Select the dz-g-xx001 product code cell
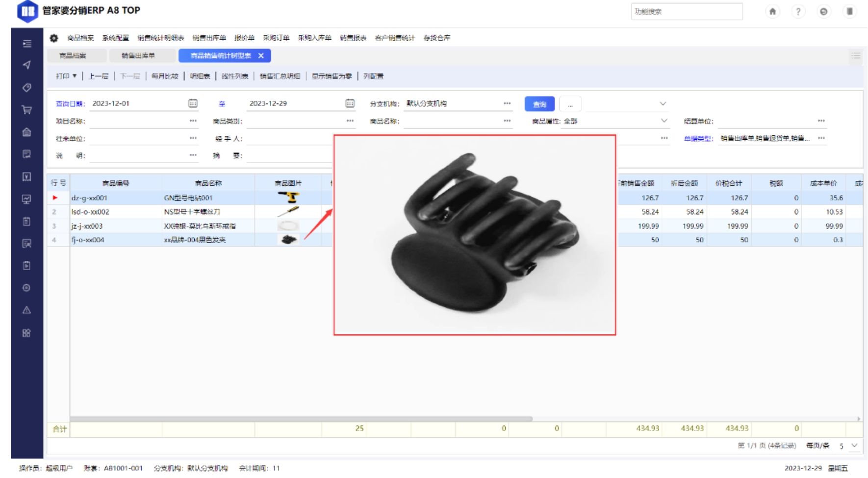Viewport: 868px width, 478px height. [x=116, y=198]
